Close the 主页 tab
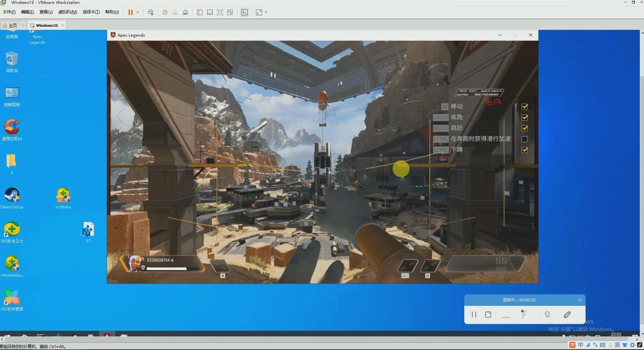The image size is (644, 350). click(22, 25)
